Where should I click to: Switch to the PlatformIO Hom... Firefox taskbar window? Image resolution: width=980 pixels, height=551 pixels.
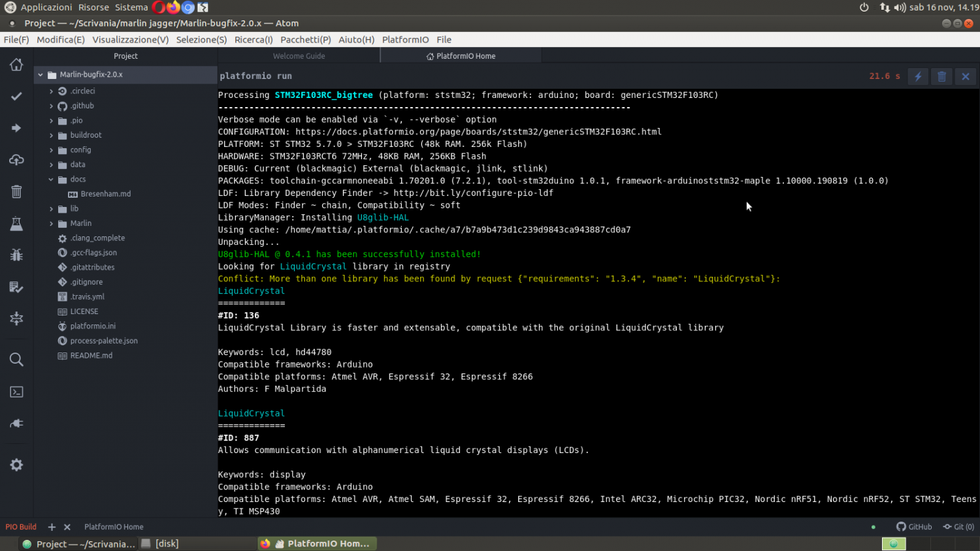(x=318, y=544)
